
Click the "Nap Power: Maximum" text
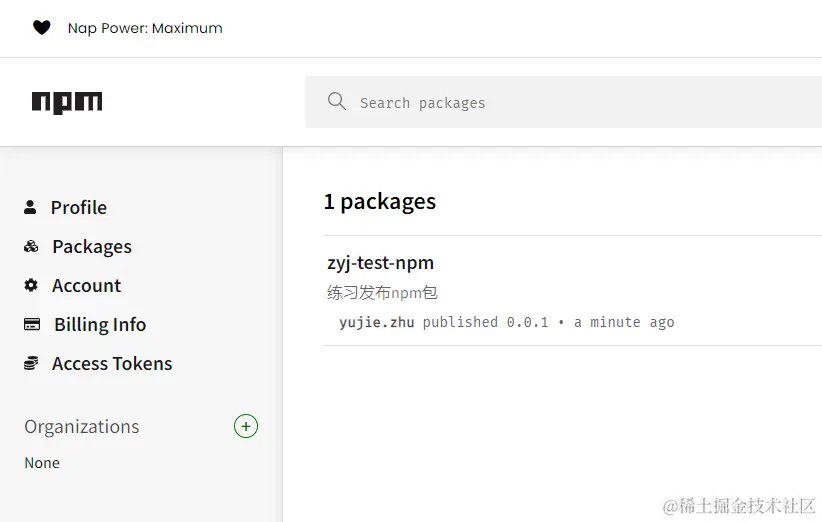tap(145, 28)
